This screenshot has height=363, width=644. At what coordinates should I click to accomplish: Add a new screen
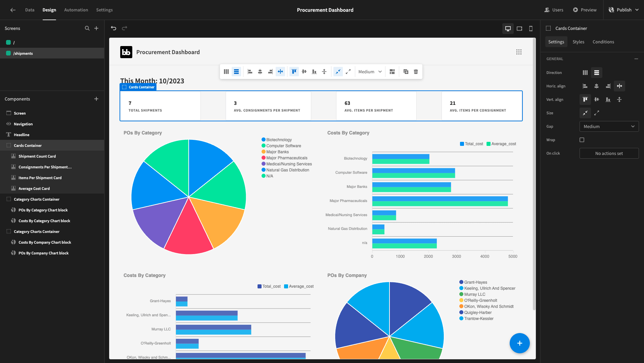(x=96, y=28)
